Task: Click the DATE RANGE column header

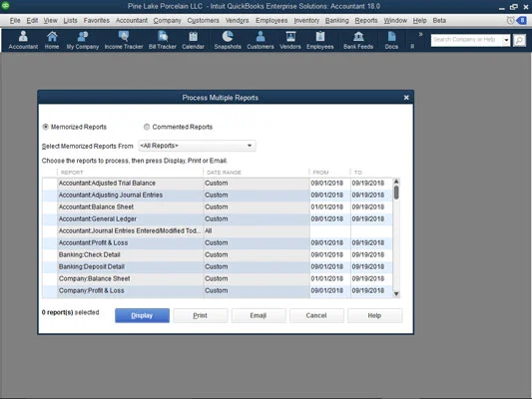Action: (224, 173)
